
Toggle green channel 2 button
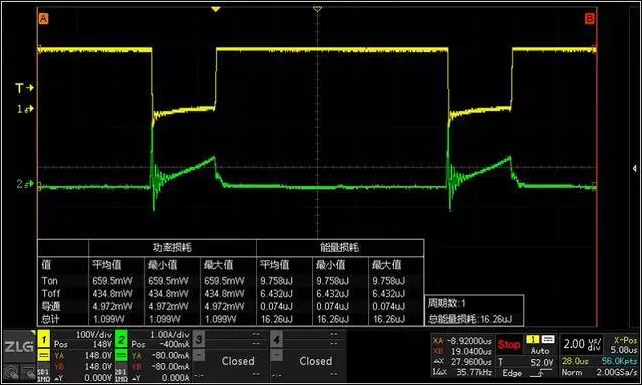121,340
